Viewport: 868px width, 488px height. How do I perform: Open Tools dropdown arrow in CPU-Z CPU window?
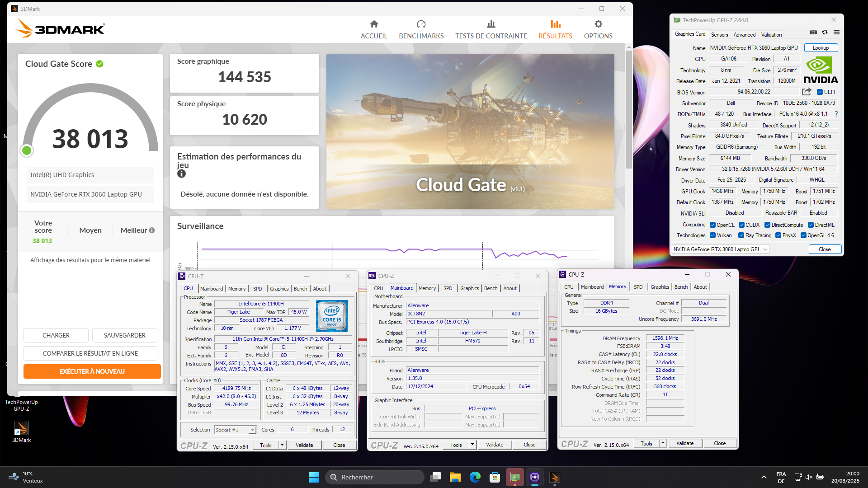click(282, 445)
